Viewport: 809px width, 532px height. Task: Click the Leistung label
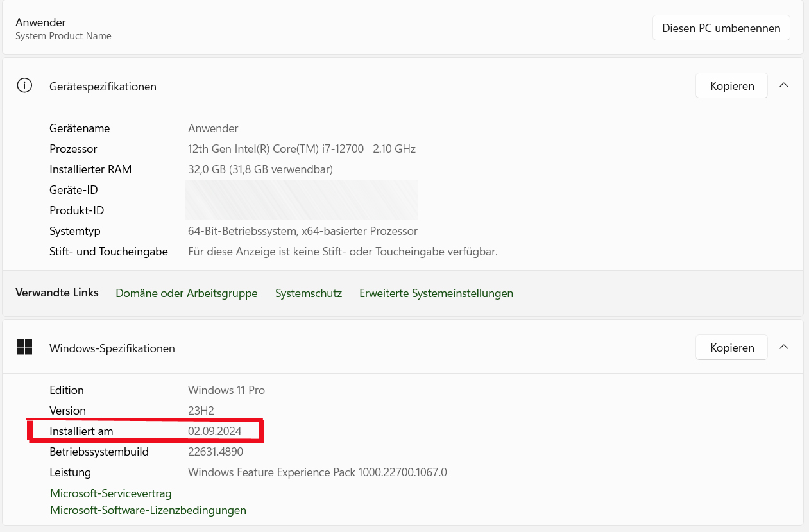click(x=71, y=472)
